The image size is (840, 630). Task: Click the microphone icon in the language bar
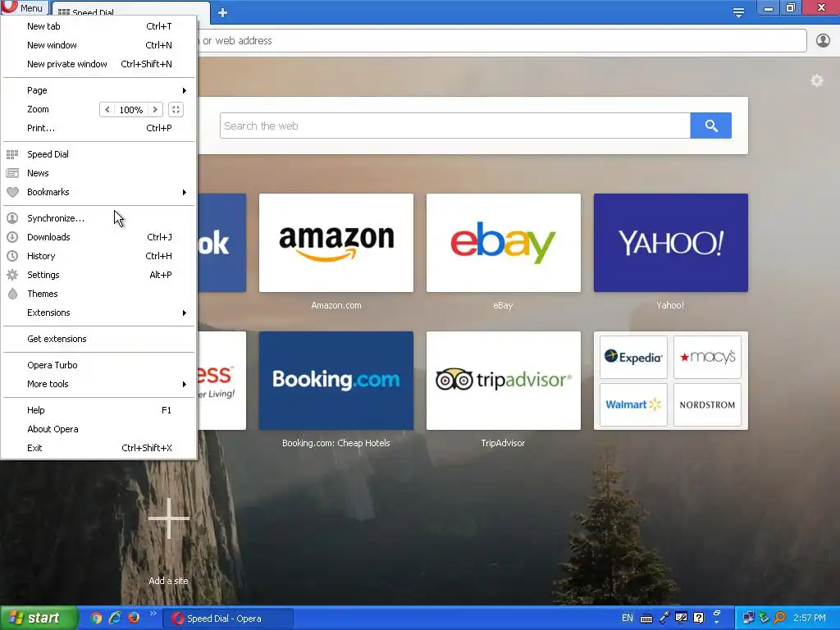point(664,618)
